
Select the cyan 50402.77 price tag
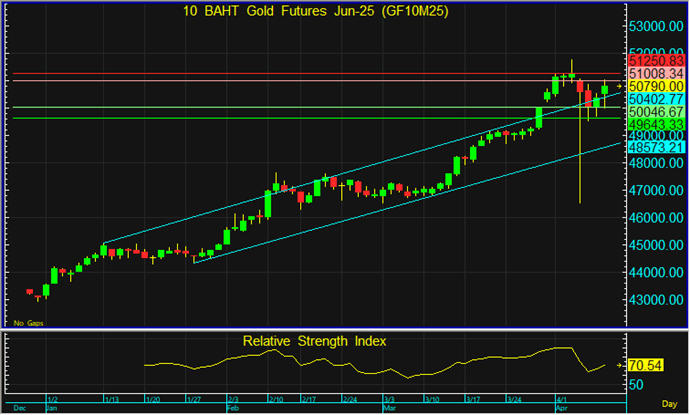[x=655, y=100]
